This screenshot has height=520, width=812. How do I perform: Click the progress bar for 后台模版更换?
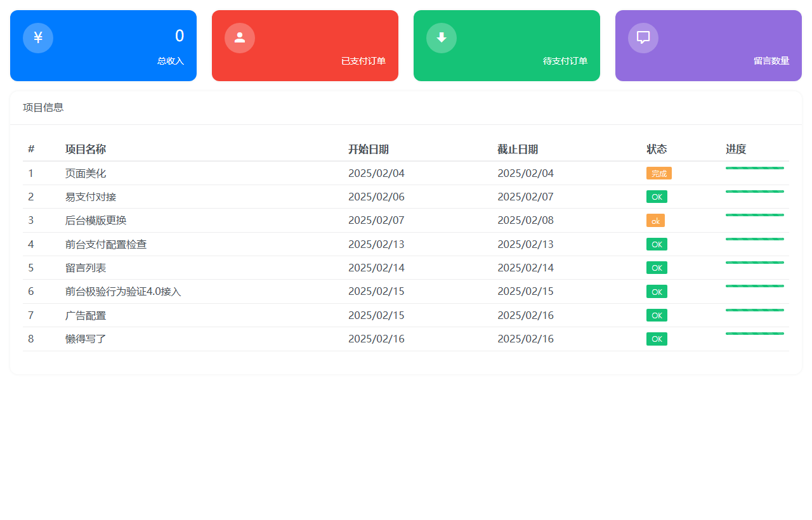(x=755, y=215)
